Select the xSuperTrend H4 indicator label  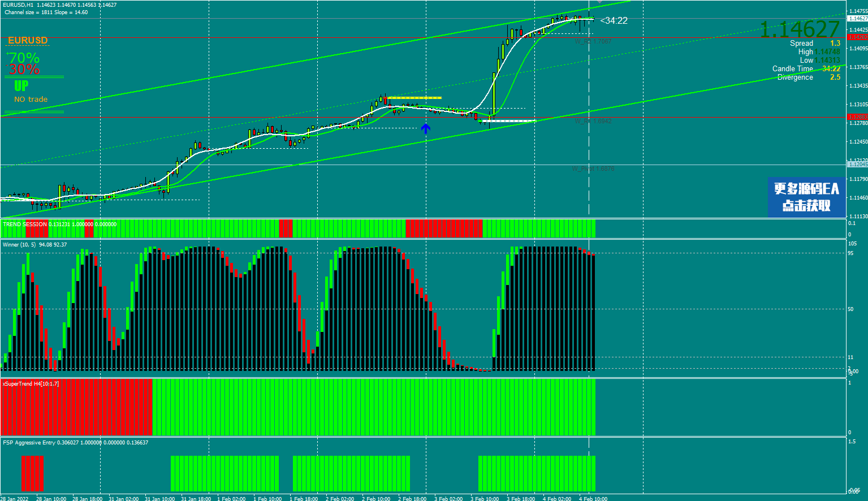click(x=31, y=384)
